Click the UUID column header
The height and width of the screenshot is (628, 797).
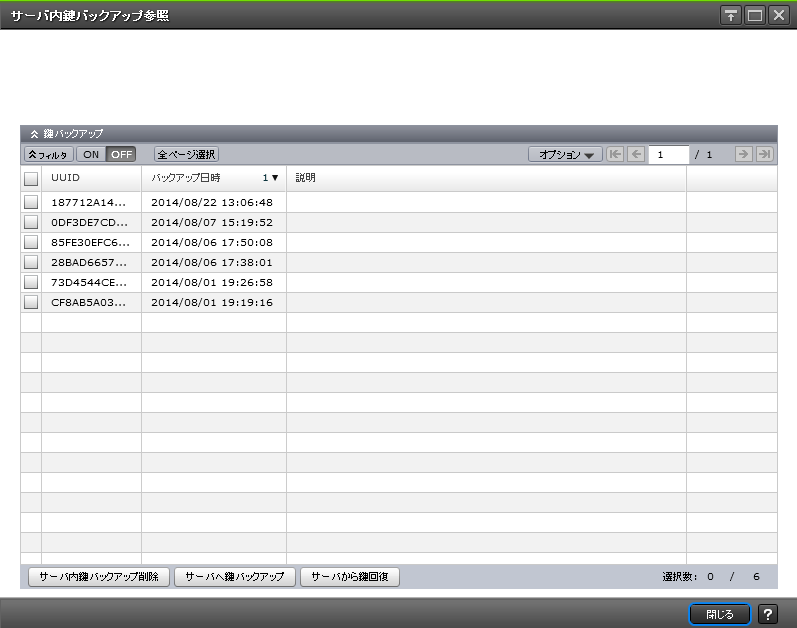pos(91,178)
